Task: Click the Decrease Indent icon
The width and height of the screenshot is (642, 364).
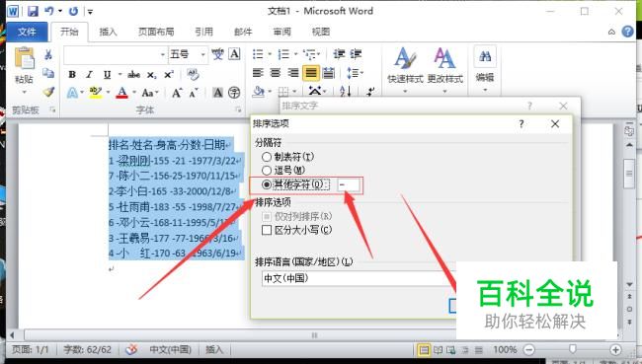Action: (x=339, y=54)
